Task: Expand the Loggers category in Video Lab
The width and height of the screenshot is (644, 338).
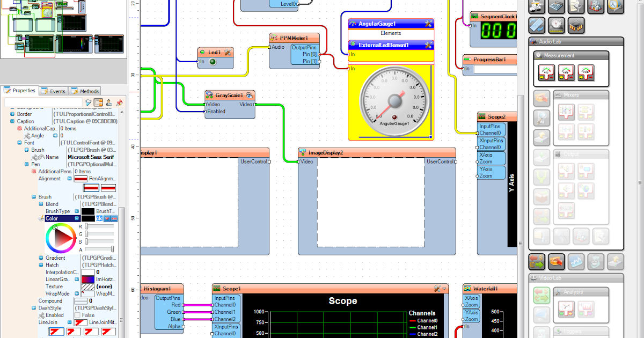Action: click(572, 331)
